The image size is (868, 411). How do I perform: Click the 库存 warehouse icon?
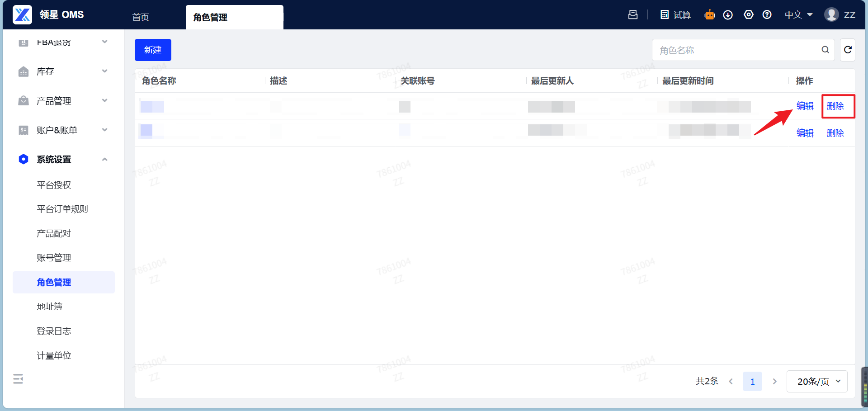coord(24,71)
